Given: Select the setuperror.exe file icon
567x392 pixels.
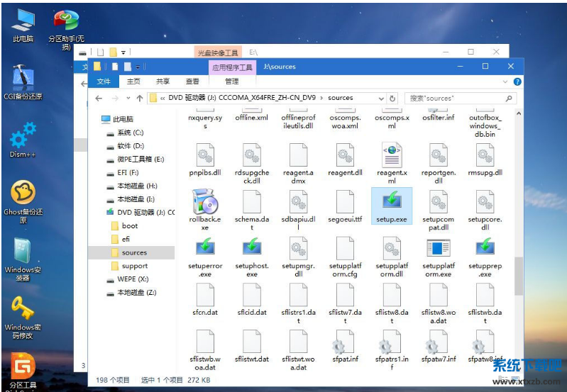Looking at the screenshot, I should click(x=205, y=247).
